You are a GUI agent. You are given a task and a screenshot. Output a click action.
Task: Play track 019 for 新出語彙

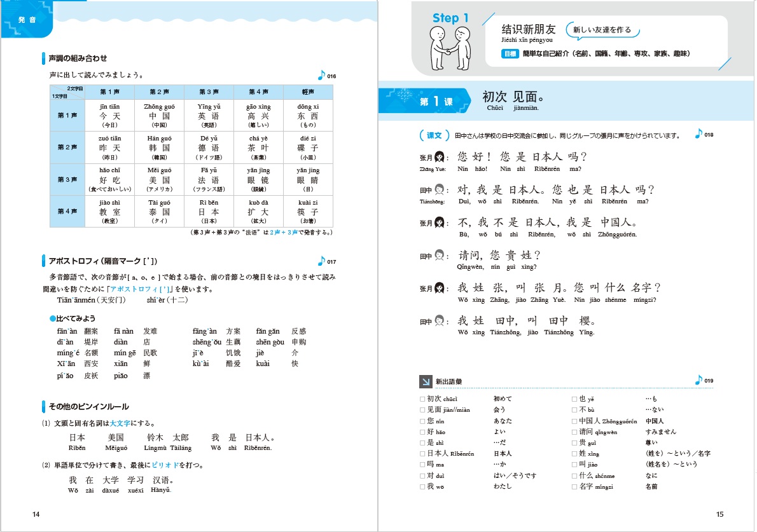point(698,379)
